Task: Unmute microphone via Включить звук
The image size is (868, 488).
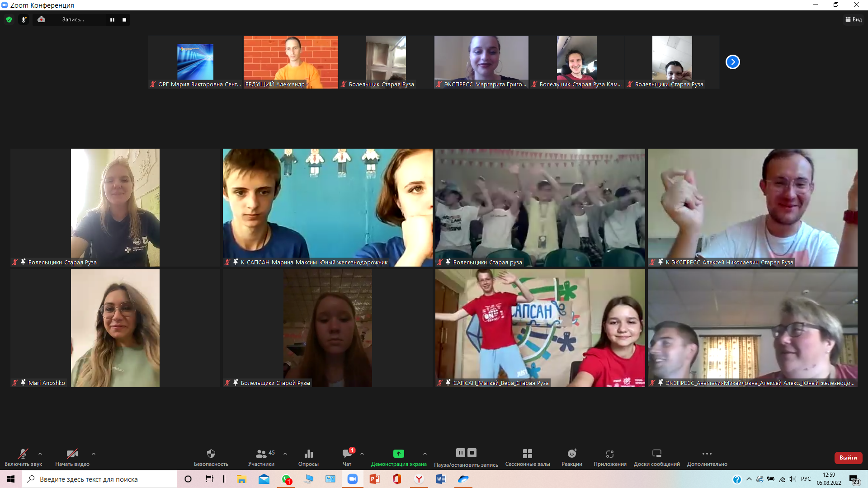Action: pyautogui.click(x=23, y=454)
